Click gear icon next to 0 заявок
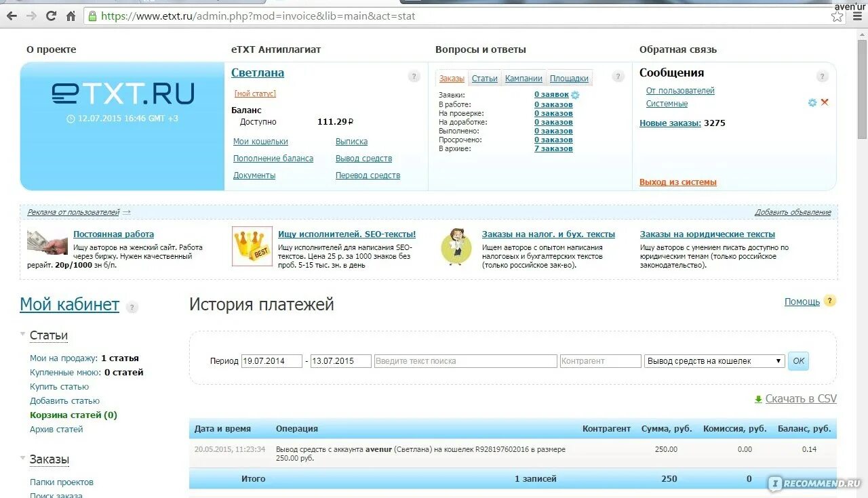The width and height of the screenshot is (868, 498). [576, 96]
